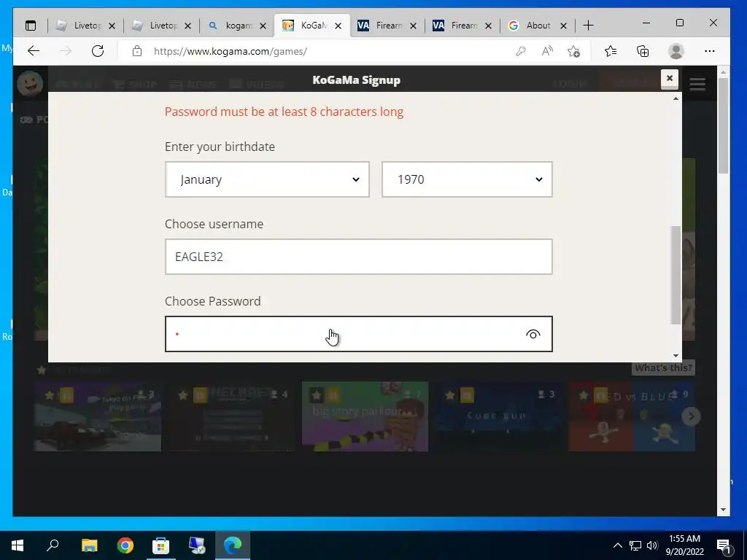The width and height of the screenshot is (747, 560).
Task: Start Read aloud from address bar
Action: click(547, 51)
